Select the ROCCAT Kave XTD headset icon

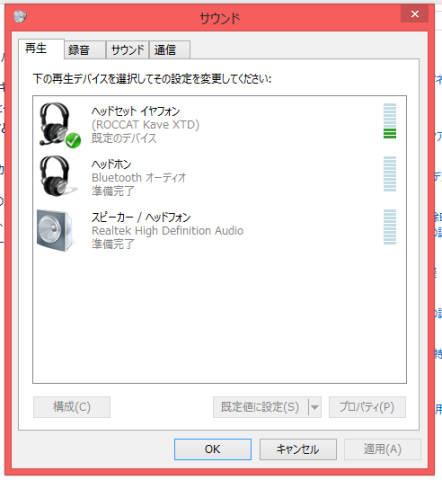tap(56, 124)
